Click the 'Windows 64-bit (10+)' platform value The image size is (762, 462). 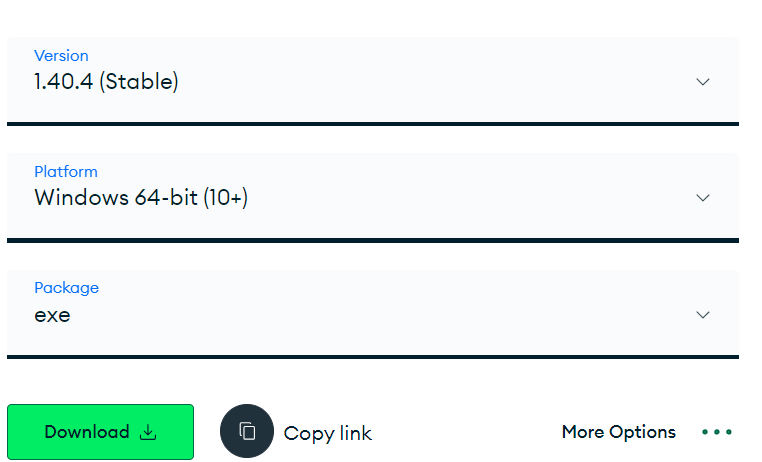click(x=141, y=198)
